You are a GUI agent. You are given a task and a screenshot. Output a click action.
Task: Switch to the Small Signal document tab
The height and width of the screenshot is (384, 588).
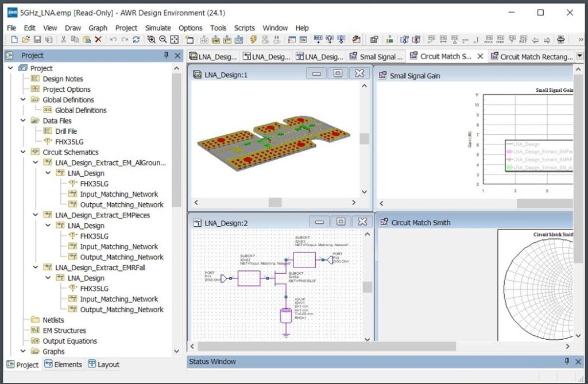coord(376,57)
